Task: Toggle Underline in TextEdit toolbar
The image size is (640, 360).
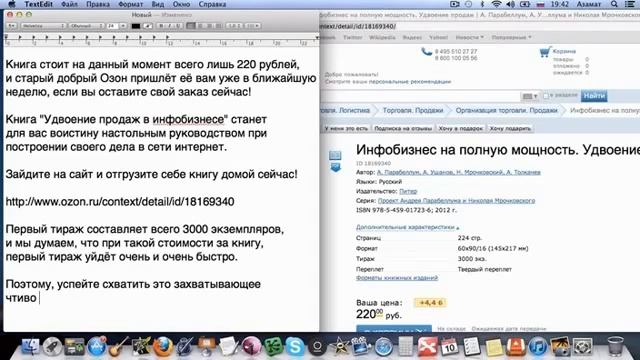Action: click(178, 26)
